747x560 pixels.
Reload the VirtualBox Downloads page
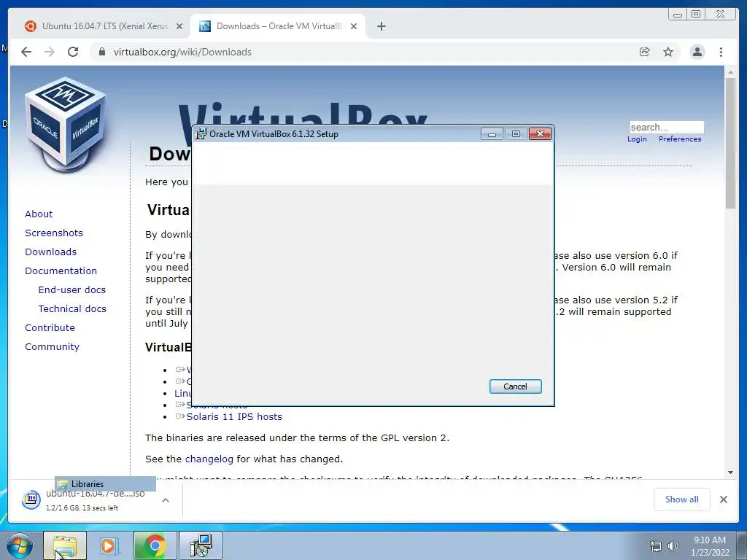(x=73, y=52)
